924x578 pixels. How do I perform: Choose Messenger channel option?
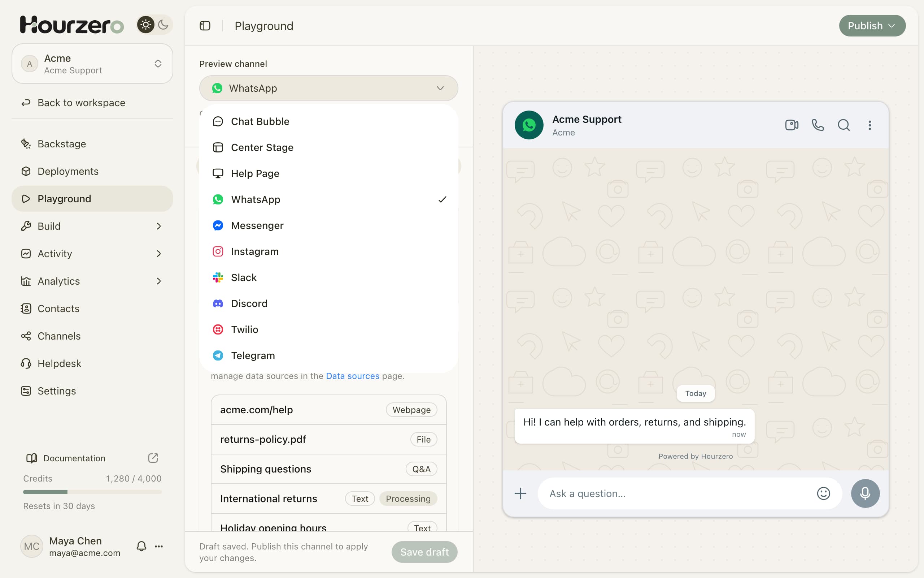(328, 225)
